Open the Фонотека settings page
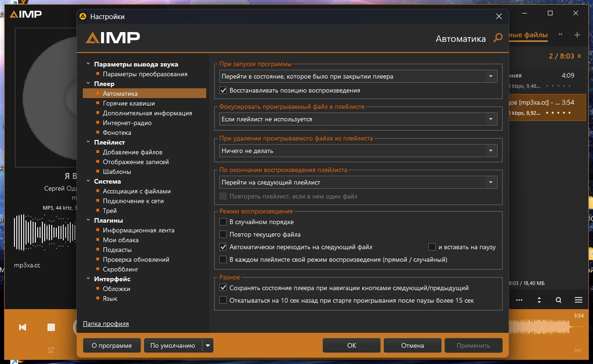The image size is (593, 364). pyautogui.click(x=117, y=132)
